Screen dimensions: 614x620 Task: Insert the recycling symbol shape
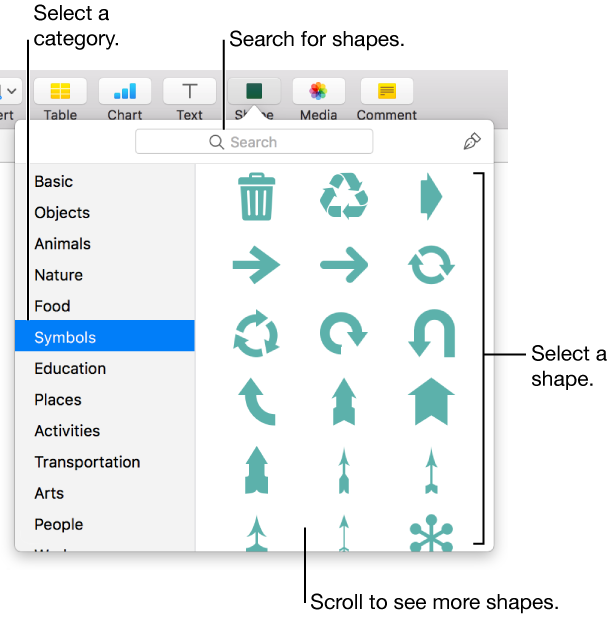(344, 196)
